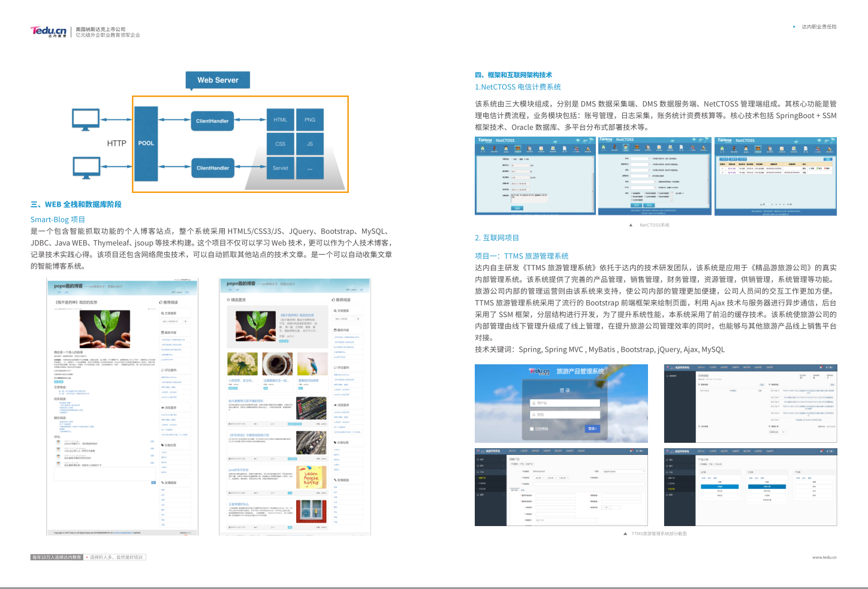The width and height of the screenshot is (868, 589).
Task: Click the 用户名 username field on login form
Action: pyautogui.click(x=564, y=403)
